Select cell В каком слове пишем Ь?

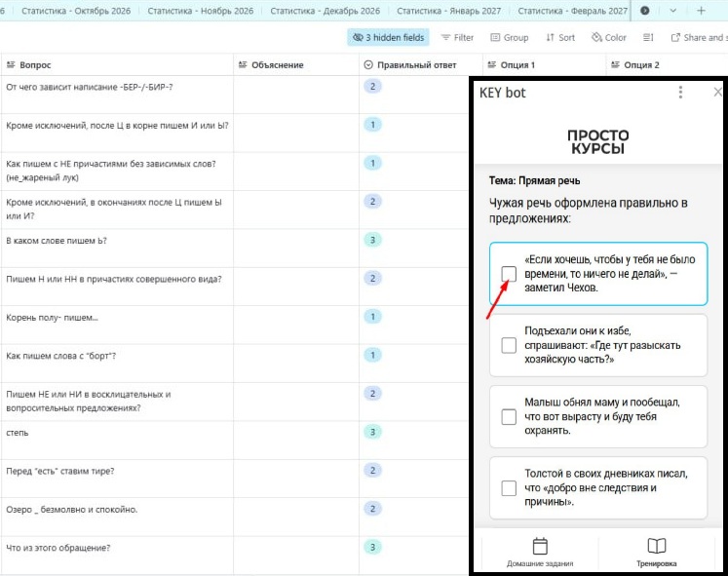pos(117,249)
